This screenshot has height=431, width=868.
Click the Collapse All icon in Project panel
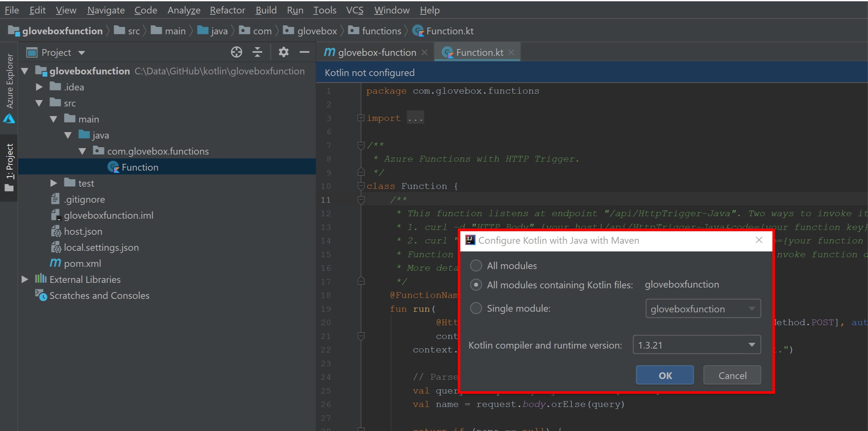click(x=257, y=52)
